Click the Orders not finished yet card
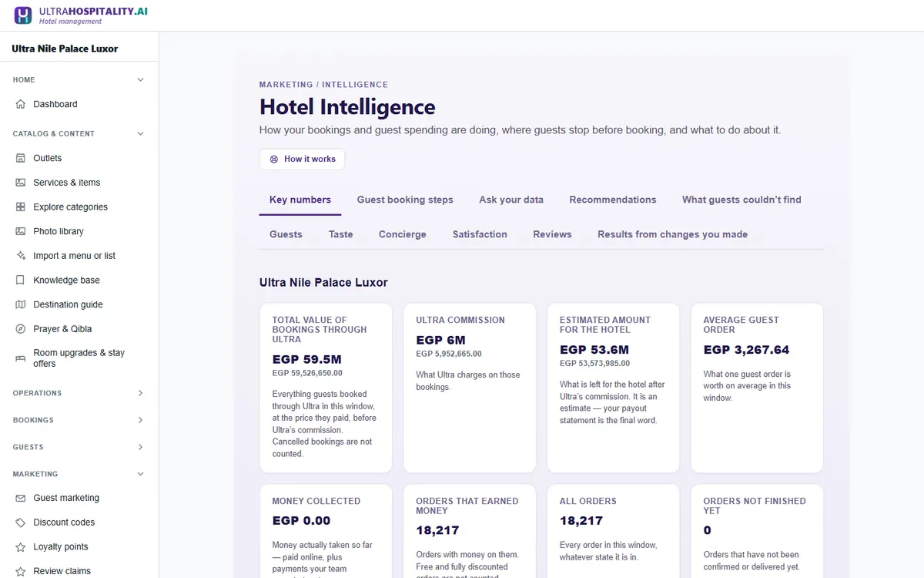The height and width of the screenshot is (578, 924). (757, 531)
